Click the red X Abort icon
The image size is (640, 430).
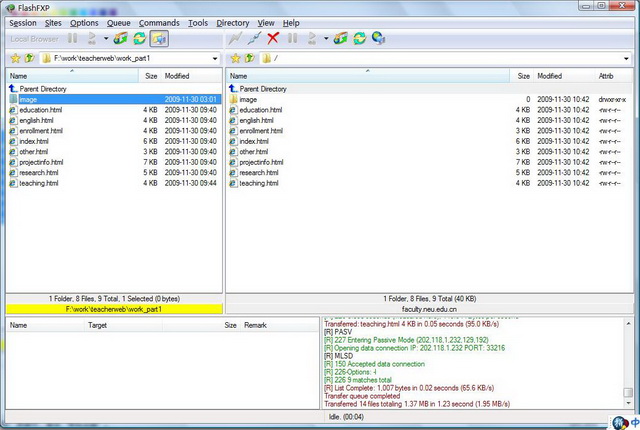pyautogui.click(x=273, y=39)
